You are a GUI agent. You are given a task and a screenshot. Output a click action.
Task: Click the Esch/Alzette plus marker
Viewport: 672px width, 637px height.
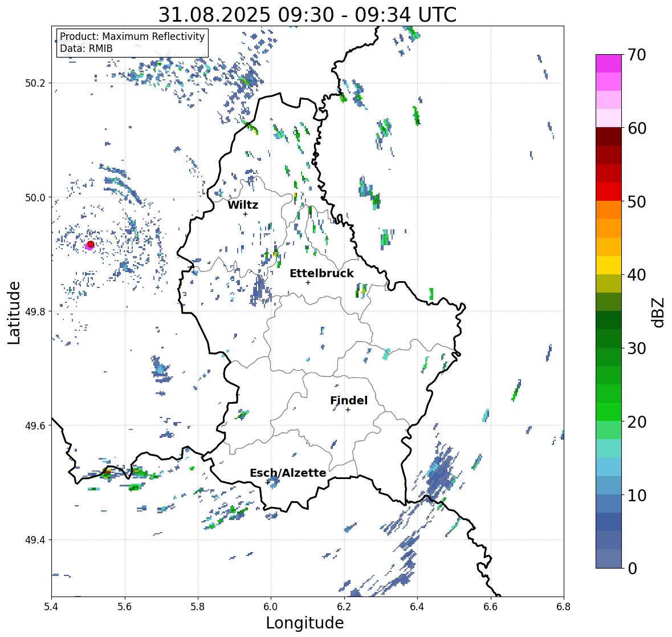pyautogui.click(x=268, y=482)
